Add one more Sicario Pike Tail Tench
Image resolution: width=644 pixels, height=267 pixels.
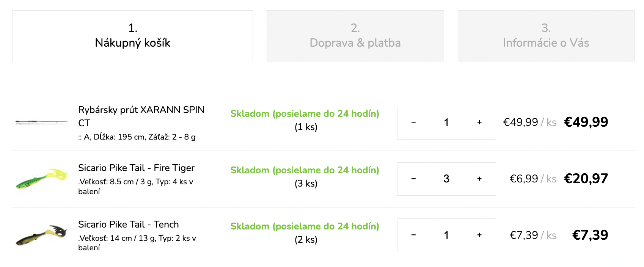coord(479,235)
